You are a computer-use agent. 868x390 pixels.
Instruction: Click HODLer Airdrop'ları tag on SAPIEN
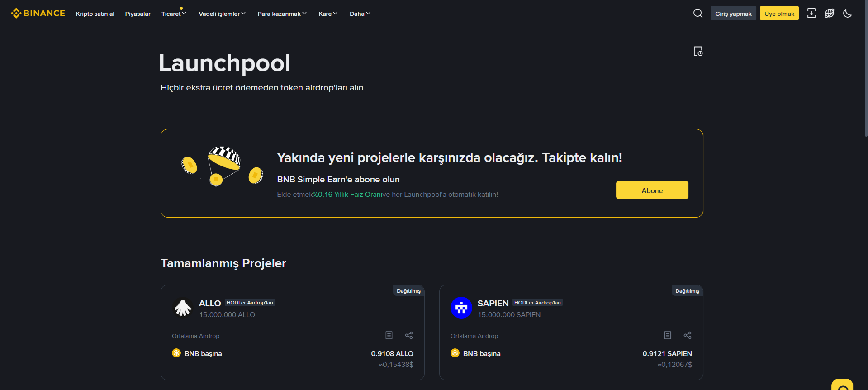pos(537,303)
